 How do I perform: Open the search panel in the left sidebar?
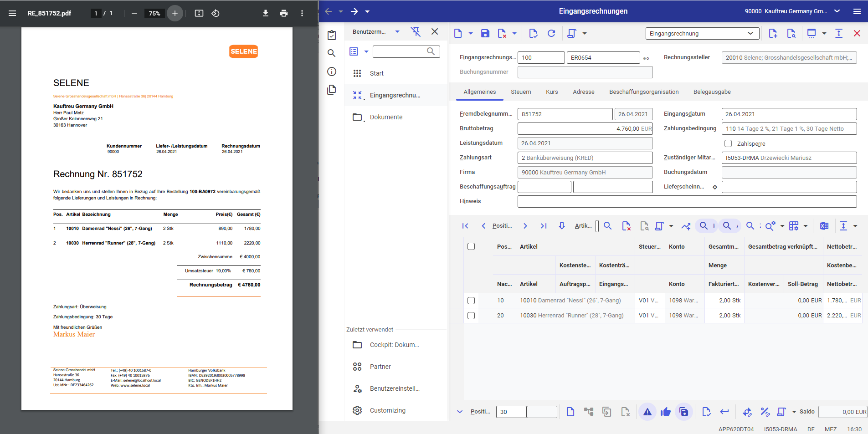pyautogui.click(x=331, y=53)
